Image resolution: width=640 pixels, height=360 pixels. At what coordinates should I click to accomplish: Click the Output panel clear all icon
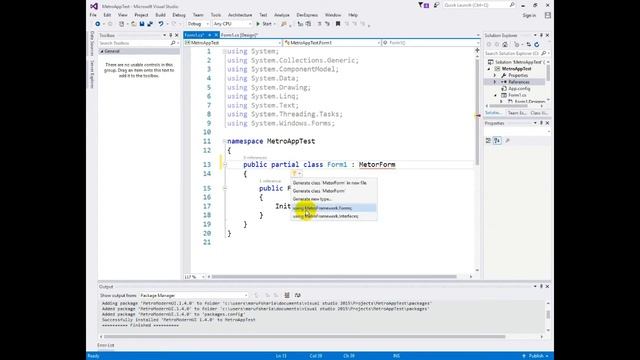287,295
